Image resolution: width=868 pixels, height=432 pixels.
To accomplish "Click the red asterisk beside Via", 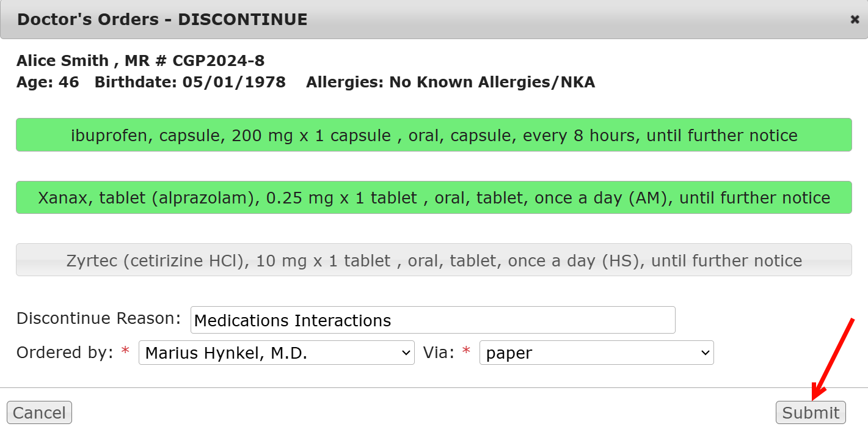I will [x=466, y=351].
